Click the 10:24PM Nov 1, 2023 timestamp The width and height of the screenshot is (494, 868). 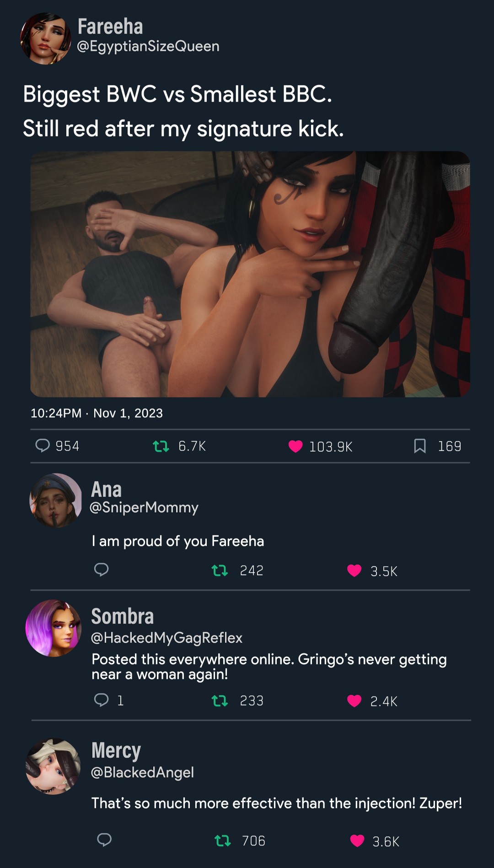click(x=97, y=413)
